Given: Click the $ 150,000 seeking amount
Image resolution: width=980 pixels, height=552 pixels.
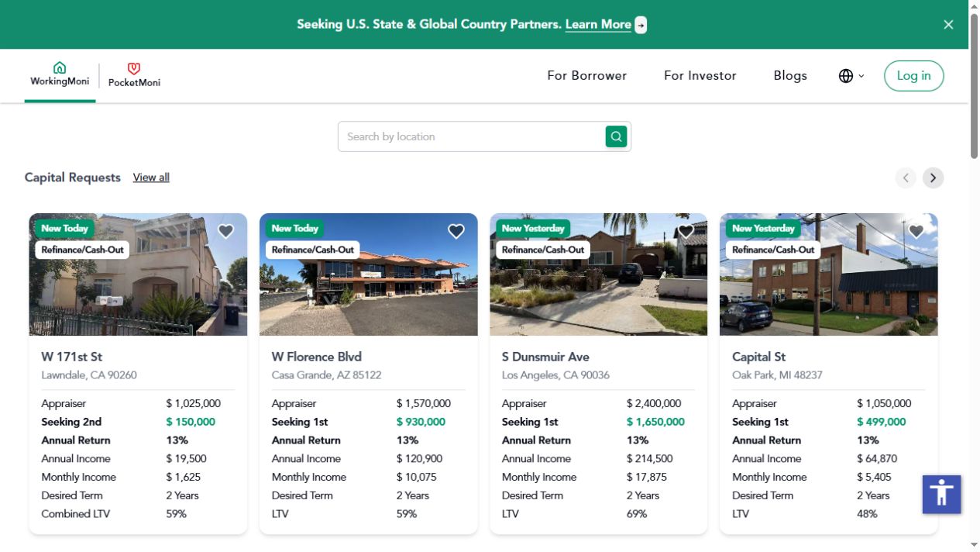Looking at the screenshot, I should (191, 422).
